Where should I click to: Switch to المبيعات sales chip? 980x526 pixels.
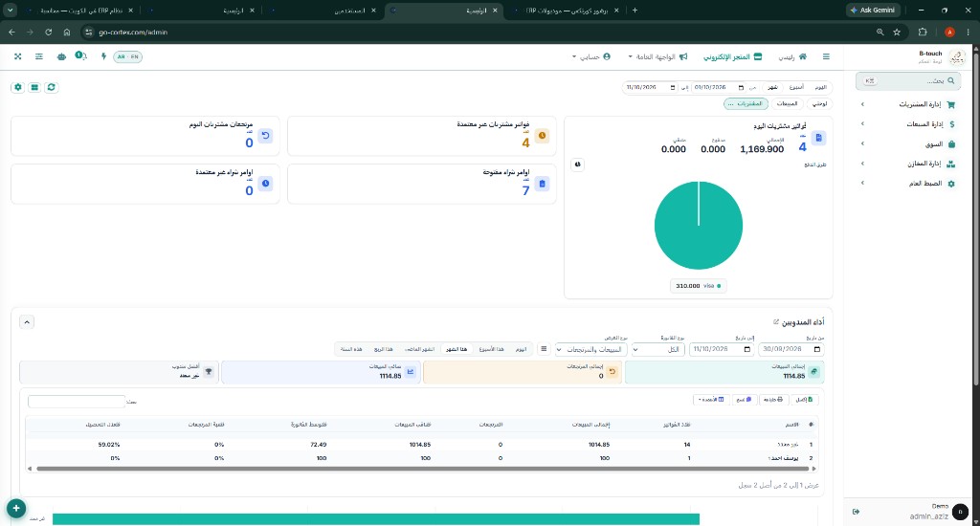click(x=787, y=103)
